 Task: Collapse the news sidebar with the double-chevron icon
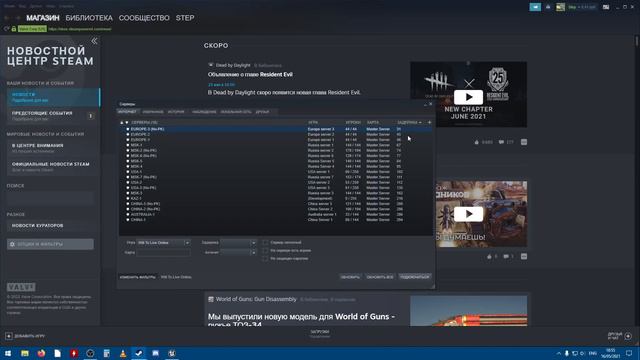point(94,41)
